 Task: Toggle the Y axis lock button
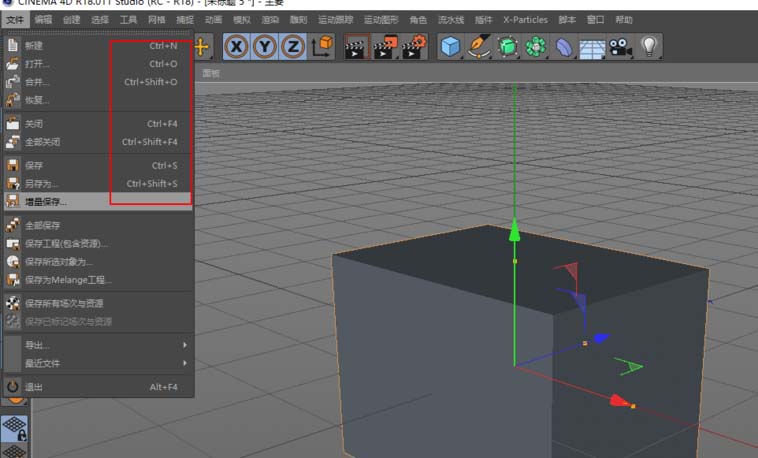tap(265, 46)
